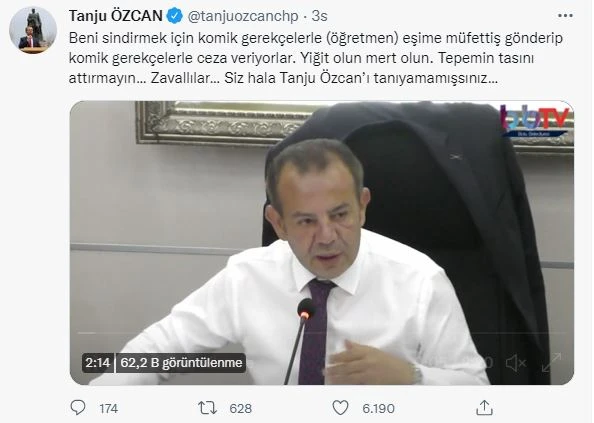Play the embedded video of the speaker
Viewport: 594px width, 423px height.
(x=322, y=243)
